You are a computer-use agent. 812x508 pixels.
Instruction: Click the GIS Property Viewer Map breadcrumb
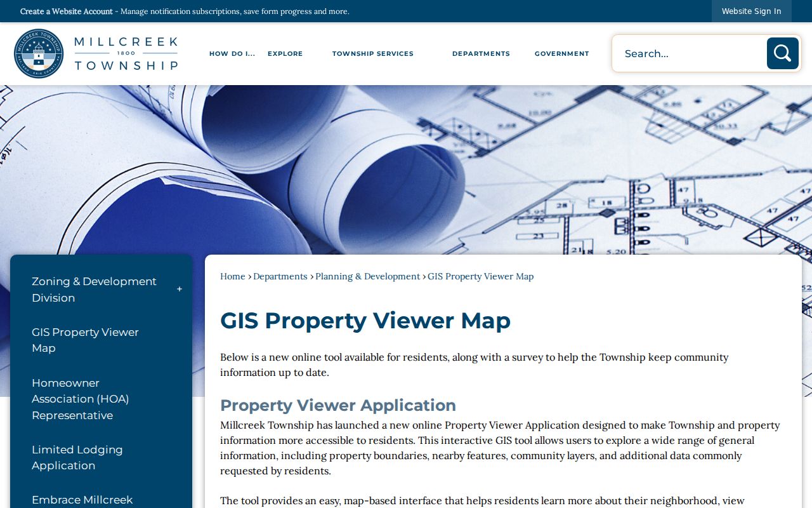point(481,276)
